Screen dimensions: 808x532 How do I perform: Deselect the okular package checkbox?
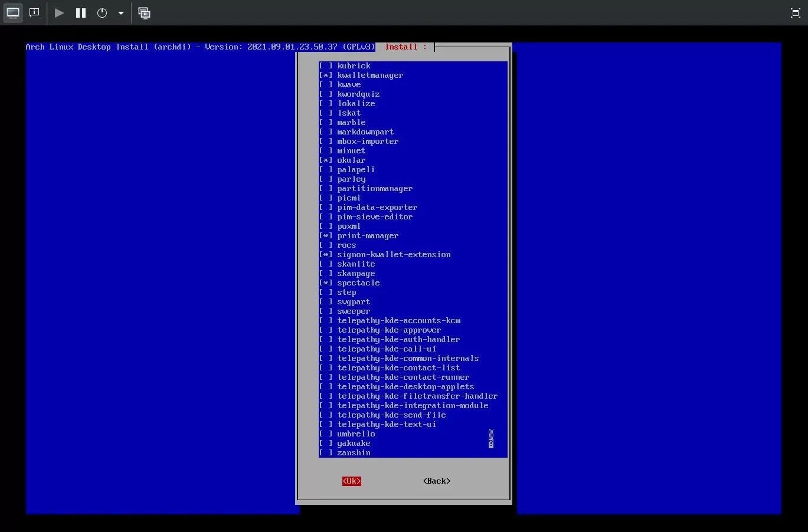click(326, 160)
